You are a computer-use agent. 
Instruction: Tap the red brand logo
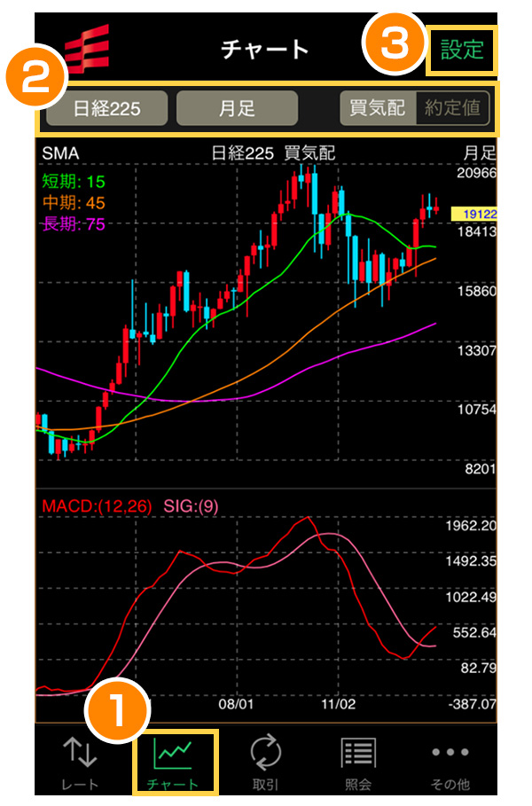pyautogui.click(x=87, y=50)
